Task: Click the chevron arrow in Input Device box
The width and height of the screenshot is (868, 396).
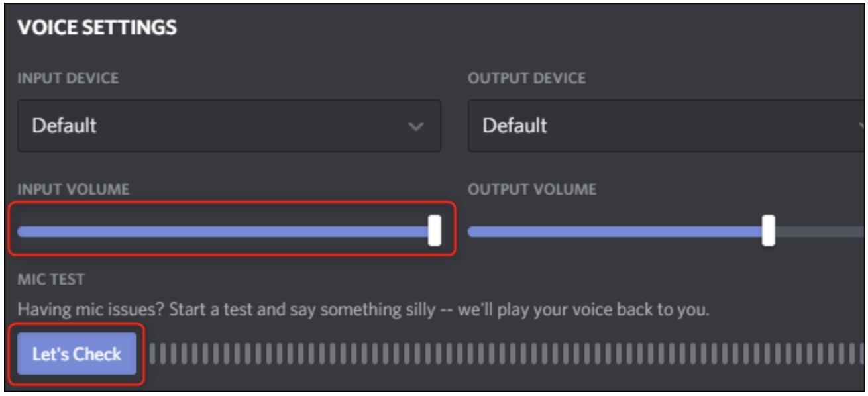Action: point(416,126)
